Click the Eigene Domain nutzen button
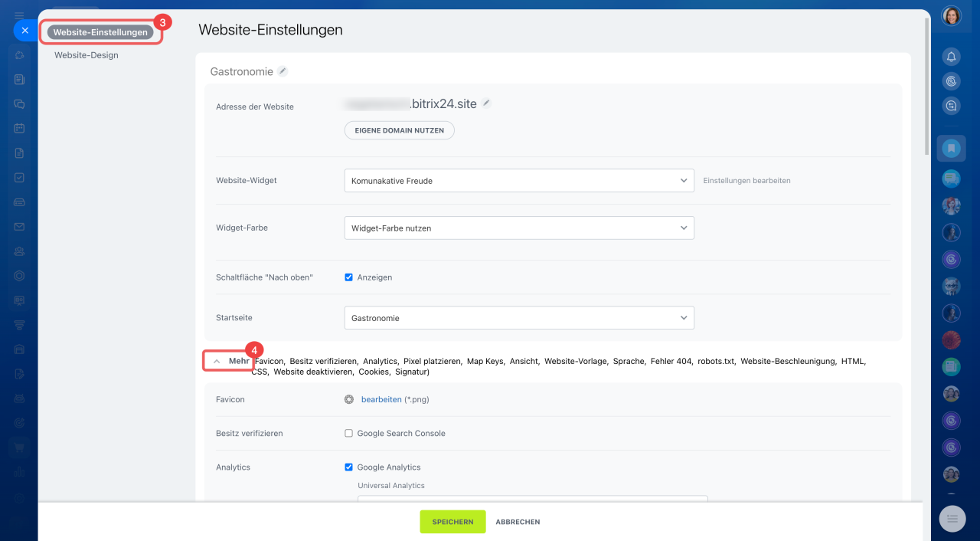Viewport: 980px width, 541px height. coord(400,130)
